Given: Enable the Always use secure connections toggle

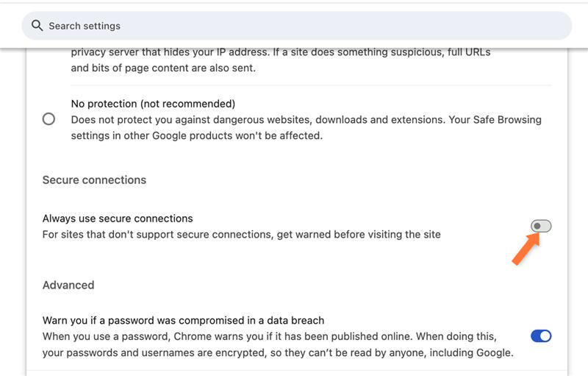Looking at the screenshot, I should [541, 226].
